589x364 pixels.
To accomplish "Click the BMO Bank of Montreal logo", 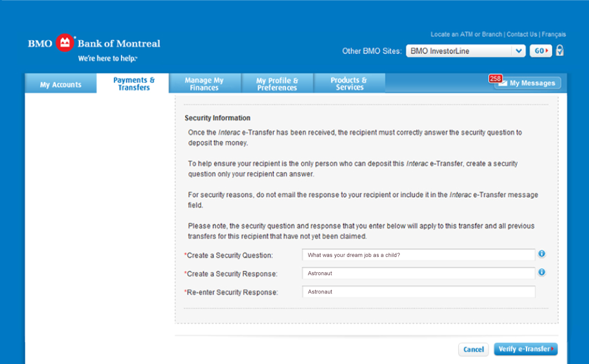I will click(x=94, y=43).
